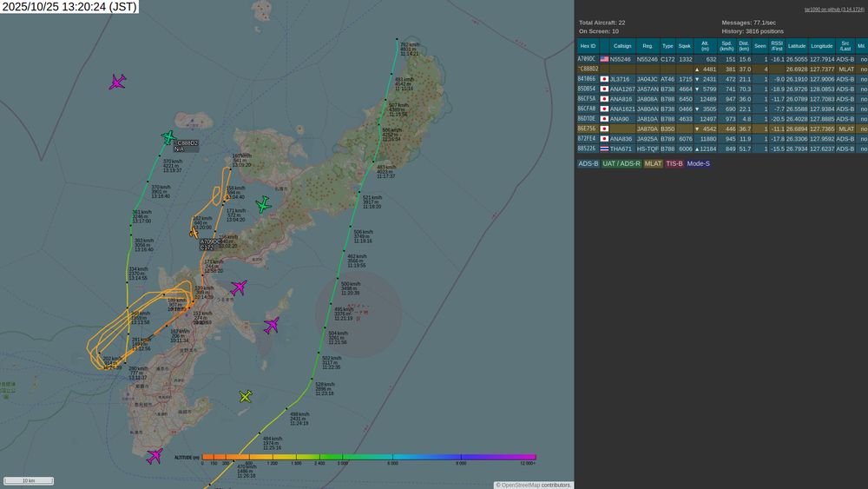Click the UAT / ADS-R legend swatch
The width and height of the screenshot is (868, 489).
(x=621, y=163)
